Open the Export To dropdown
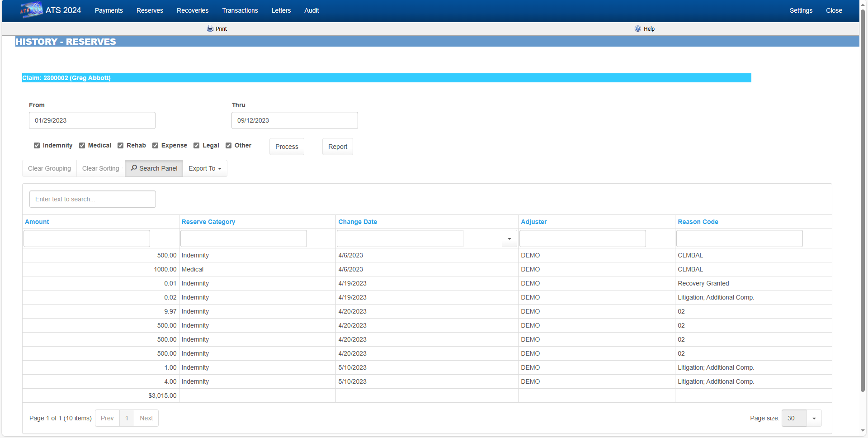868x438 pixels. click(205, 168)
